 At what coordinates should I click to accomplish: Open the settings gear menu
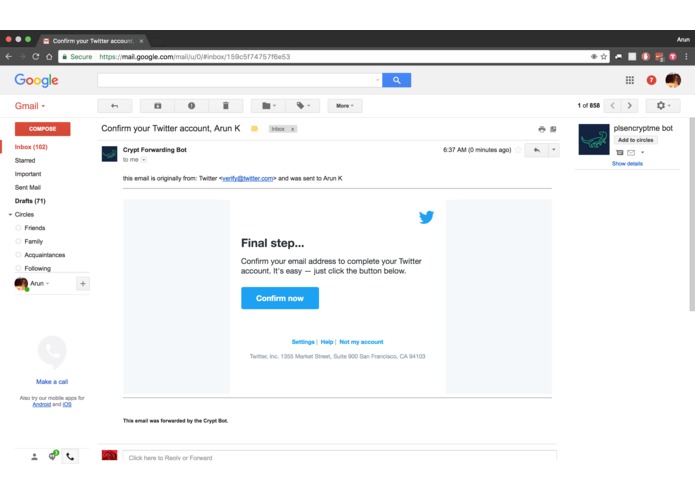pos(663,106)
